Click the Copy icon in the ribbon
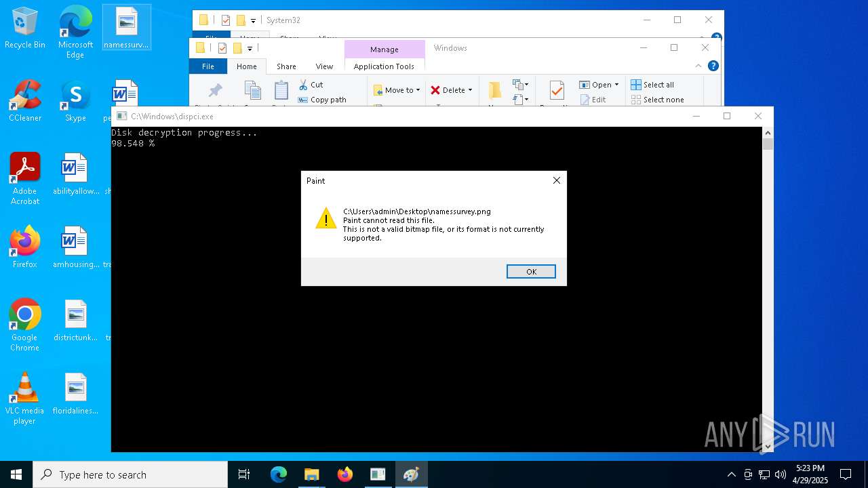 (252, 91)
